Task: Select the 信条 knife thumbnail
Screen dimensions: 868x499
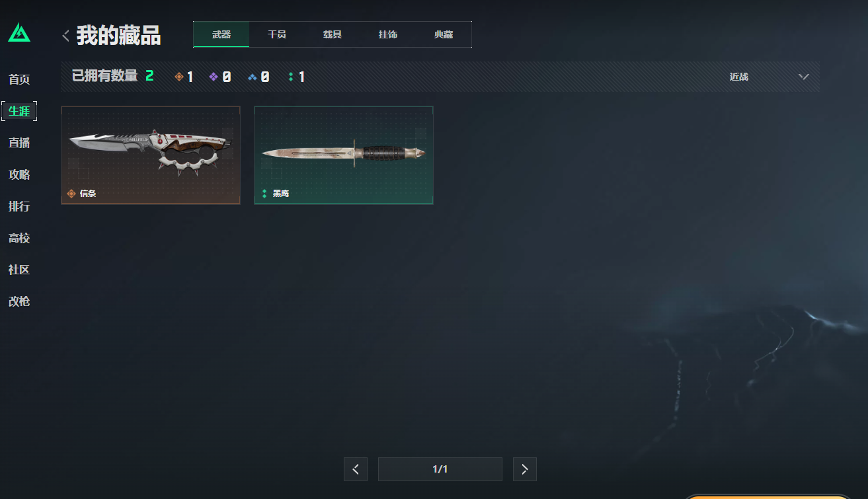Action: pyautogui.click(x=151, y=155)
